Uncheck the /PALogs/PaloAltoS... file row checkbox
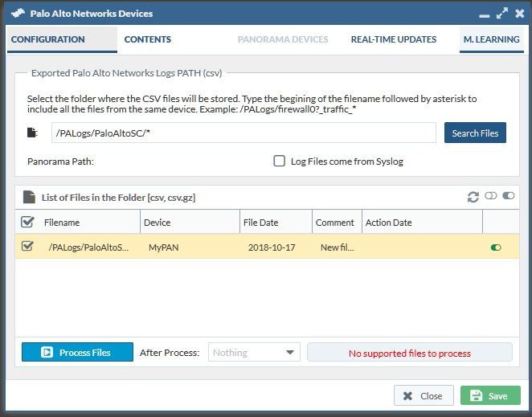Viewport: 532px width, 417px height. tap(27, 247)
